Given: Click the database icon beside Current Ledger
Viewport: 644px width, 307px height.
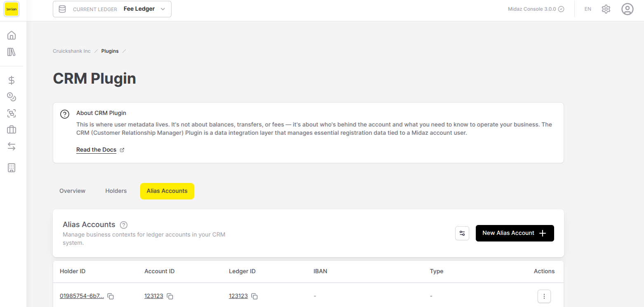Looking at the screenshot, I should (62, 9).
